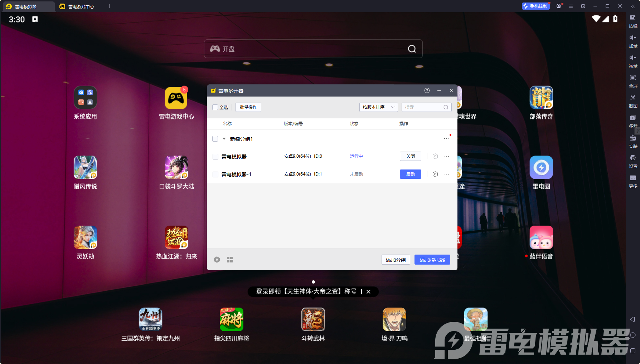The image size is (640, 364).
Task: Switch to the 雷电模拟器 tab
Action: click(x=29, y=6)
